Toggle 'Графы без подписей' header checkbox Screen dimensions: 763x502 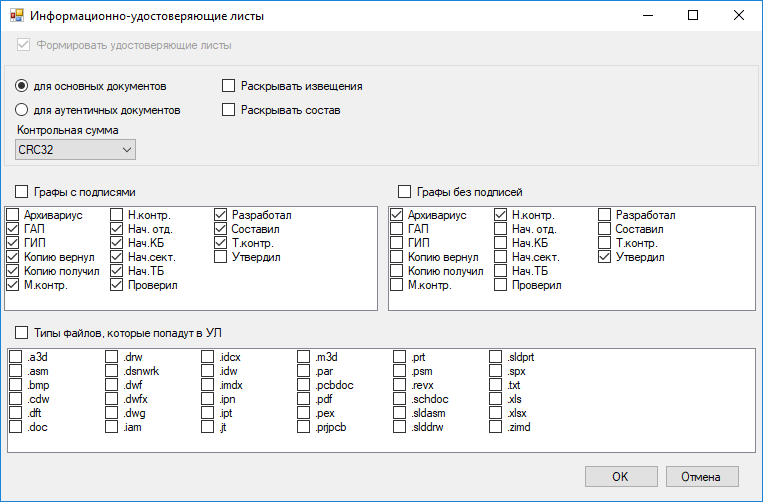pyautogui.click(x=405, y=192)
